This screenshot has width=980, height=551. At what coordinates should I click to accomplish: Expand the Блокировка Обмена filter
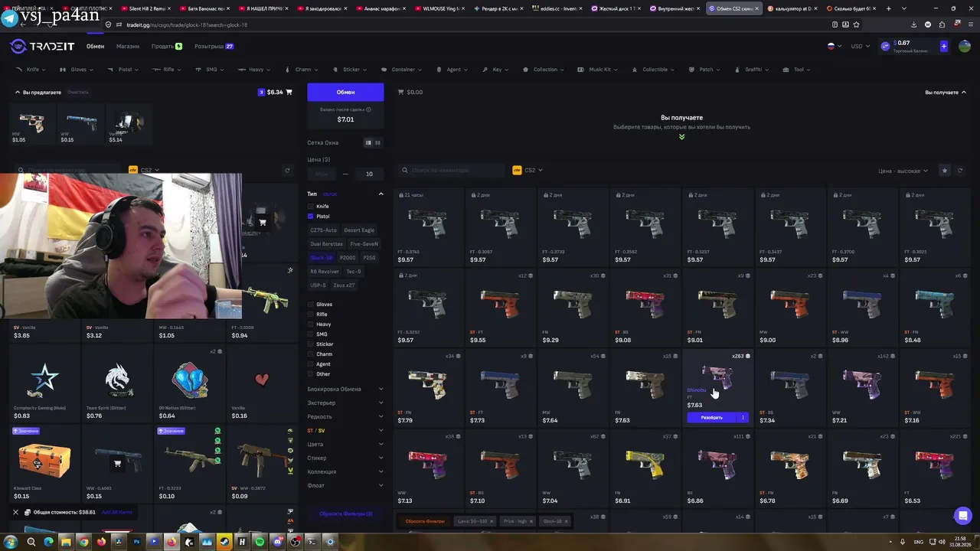coord(345,389)
